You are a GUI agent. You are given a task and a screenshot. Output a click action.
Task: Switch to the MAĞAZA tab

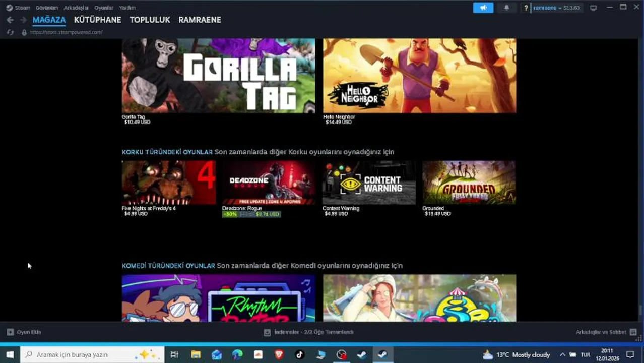coord(49,20)
